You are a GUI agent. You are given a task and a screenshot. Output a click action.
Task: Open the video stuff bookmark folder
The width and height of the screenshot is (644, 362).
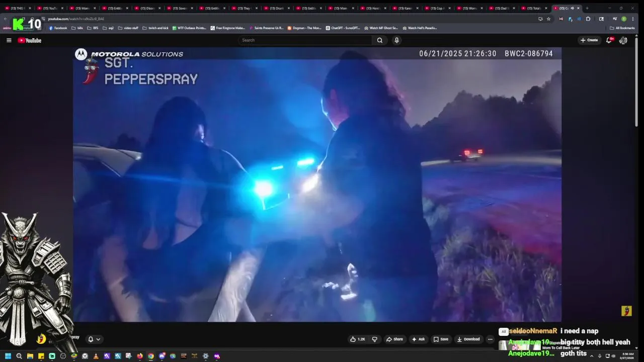point(128,28)
